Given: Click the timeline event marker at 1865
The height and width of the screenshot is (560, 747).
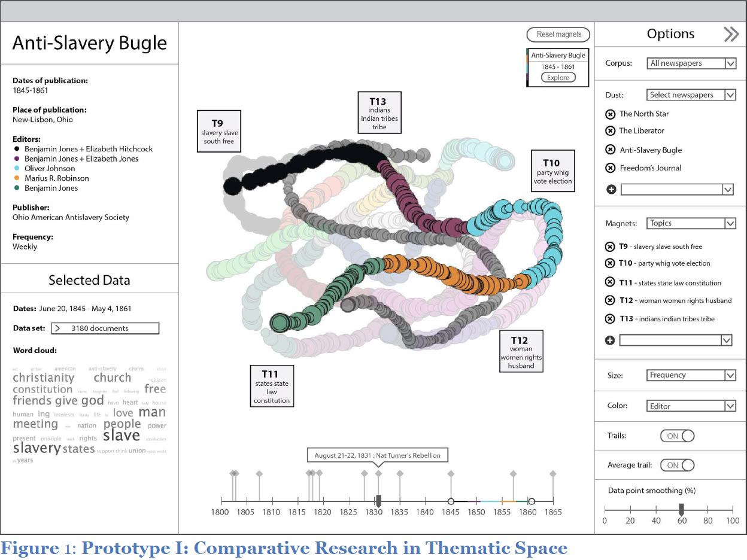Looking at the screenshot, I should click(x=553, y=473).
